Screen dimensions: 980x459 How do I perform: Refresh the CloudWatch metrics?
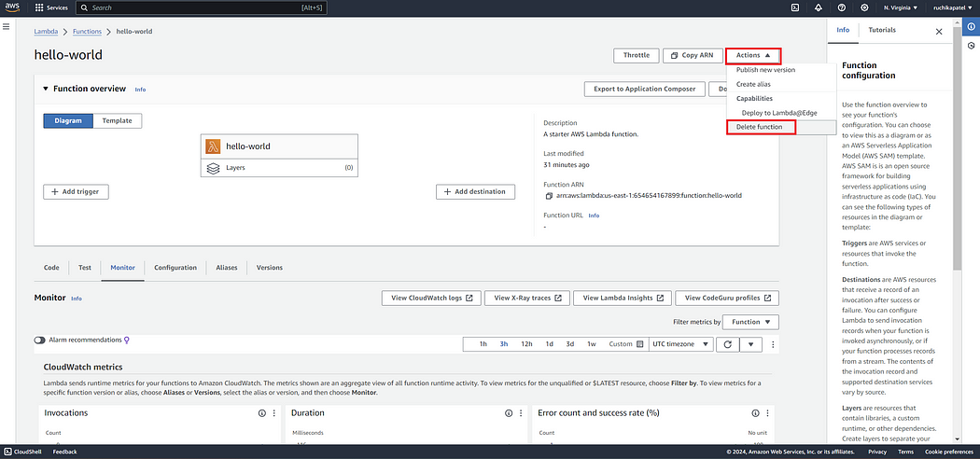coord(727,344)
